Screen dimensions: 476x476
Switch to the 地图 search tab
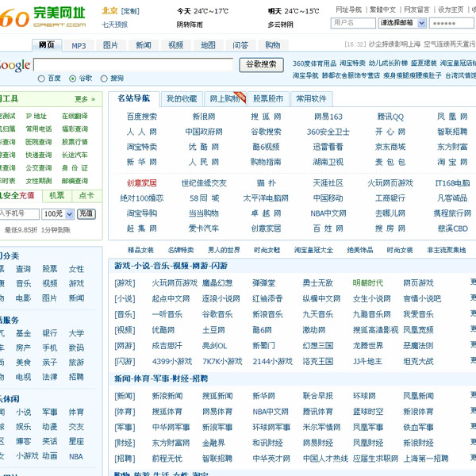208,45
